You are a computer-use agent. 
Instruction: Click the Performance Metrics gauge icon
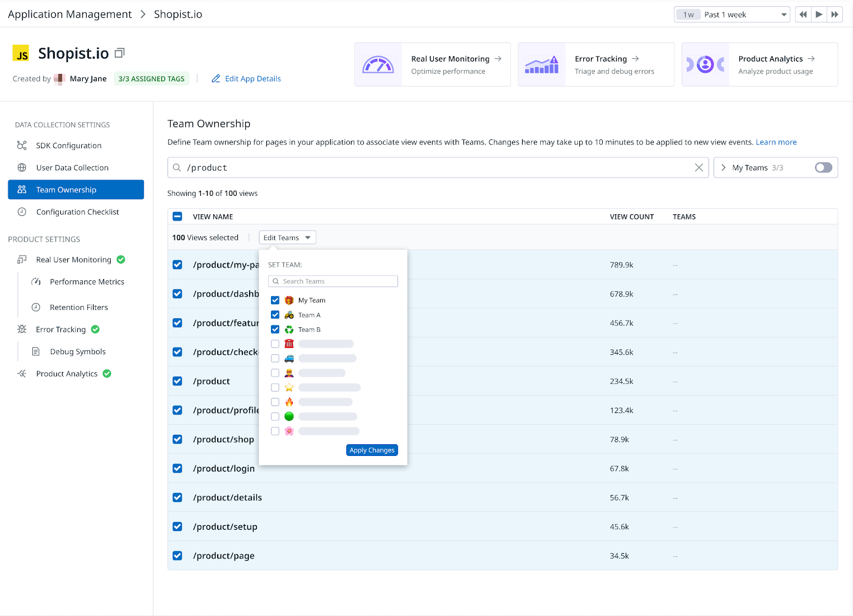(x=36, y=282)
